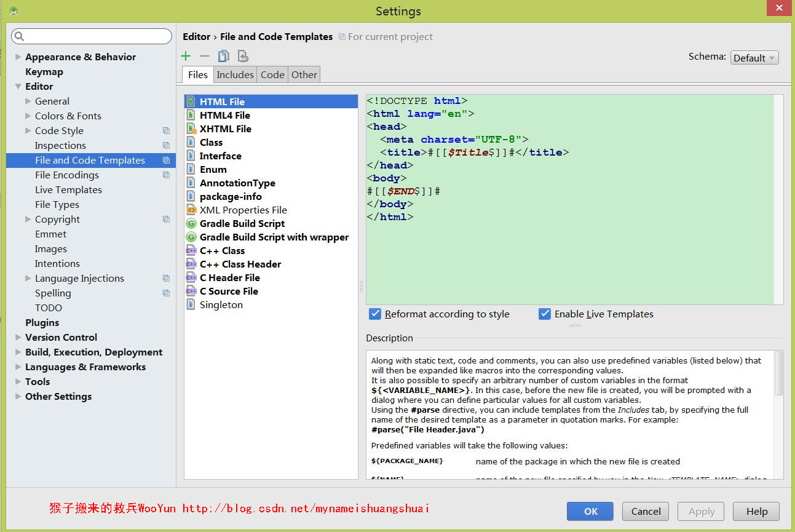Click the minus Remove Template icon
This screenshot has width=795, height=532.
coord(205,56)
